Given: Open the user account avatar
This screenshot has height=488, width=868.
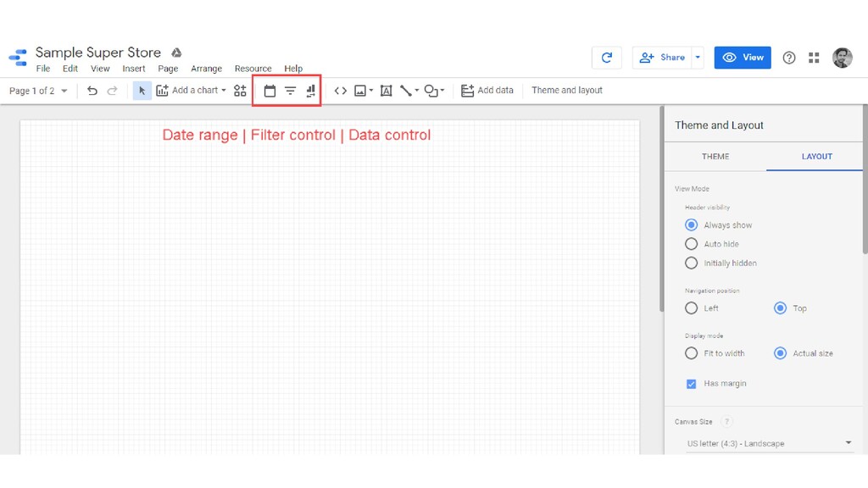Looking at the screenshot, I should click(x=842, y=58).
